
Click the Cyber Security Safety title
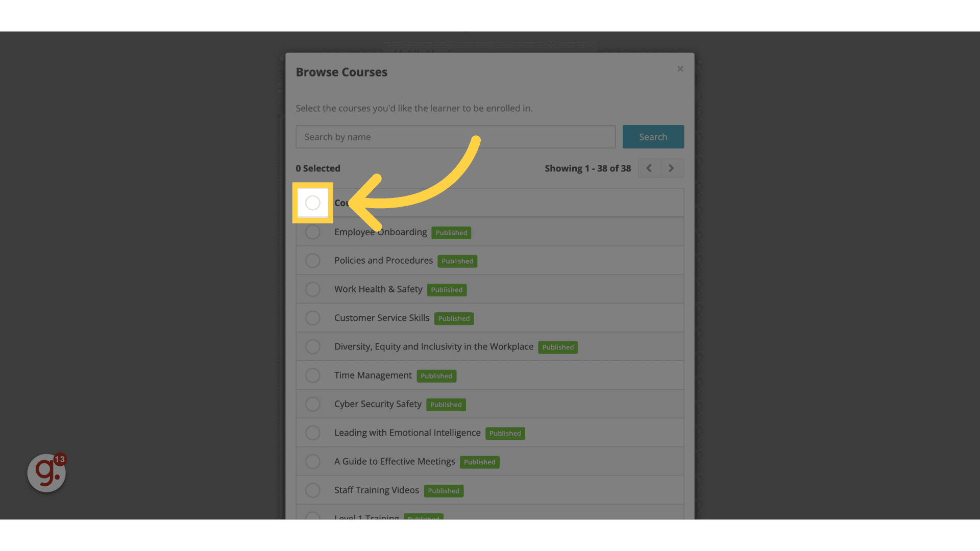tap(378, 404)
